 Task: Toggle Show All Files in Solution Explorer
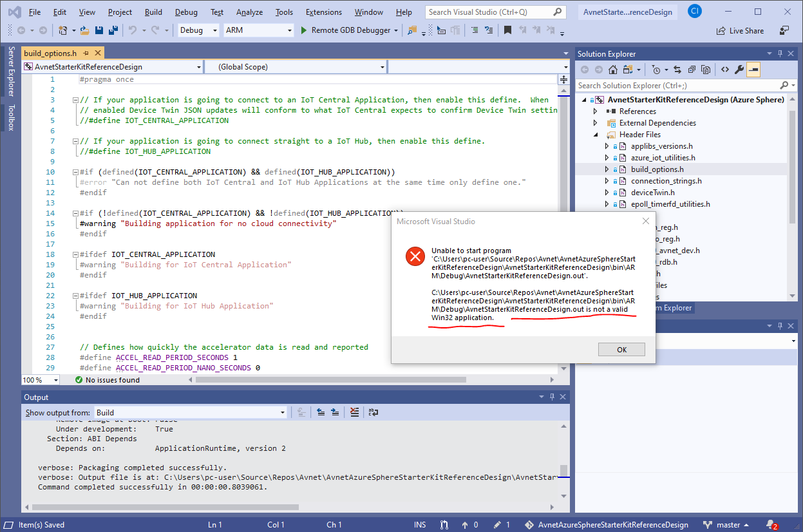[x=706, y=70]
